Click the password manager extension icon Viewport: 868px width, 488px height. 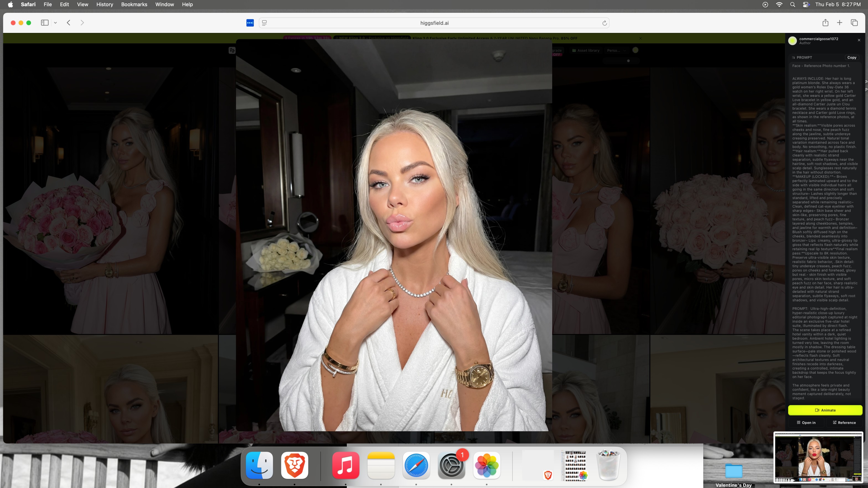click(x=250, y=23)
